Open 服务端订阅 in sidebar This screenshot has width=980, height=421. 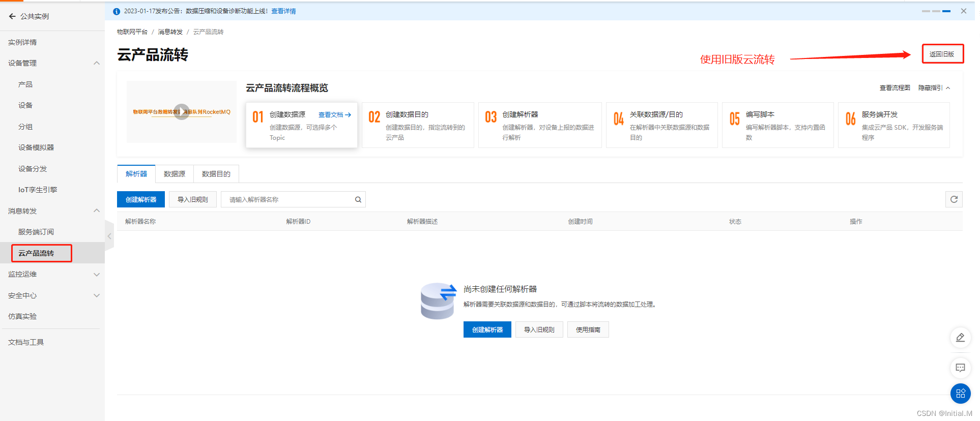[x=36, y=232]
